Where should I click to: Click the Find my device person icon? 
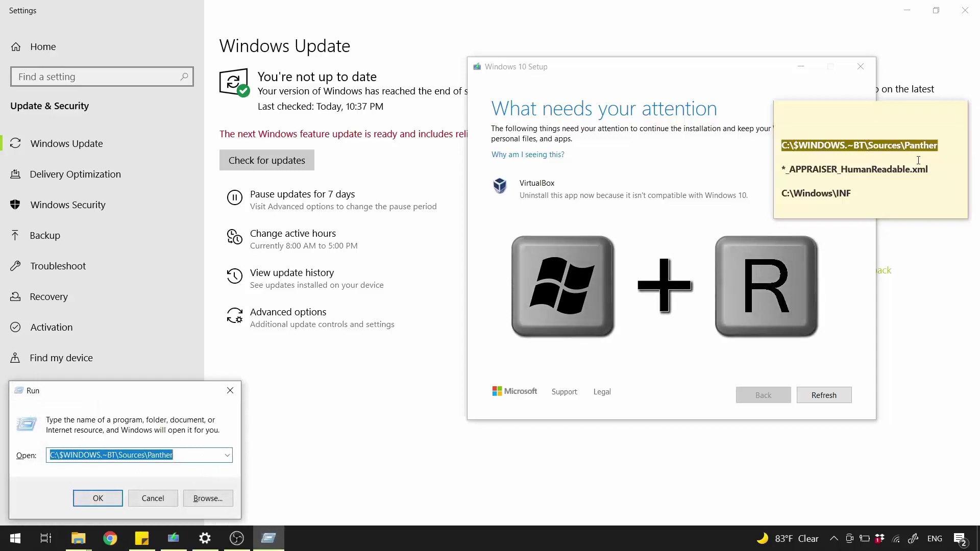point(15,358)
